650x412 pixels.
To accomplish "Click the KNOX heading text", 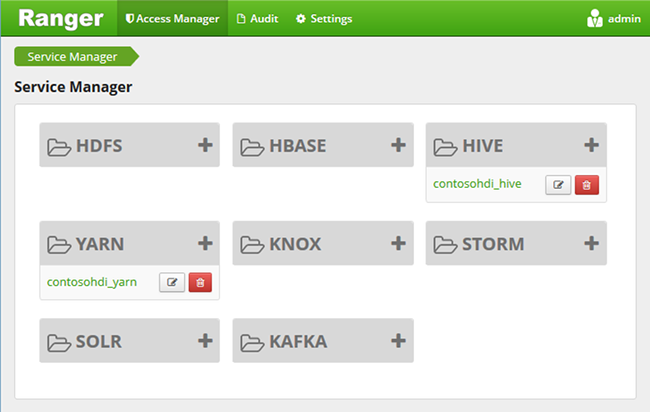I will click(x=295, y=244).
